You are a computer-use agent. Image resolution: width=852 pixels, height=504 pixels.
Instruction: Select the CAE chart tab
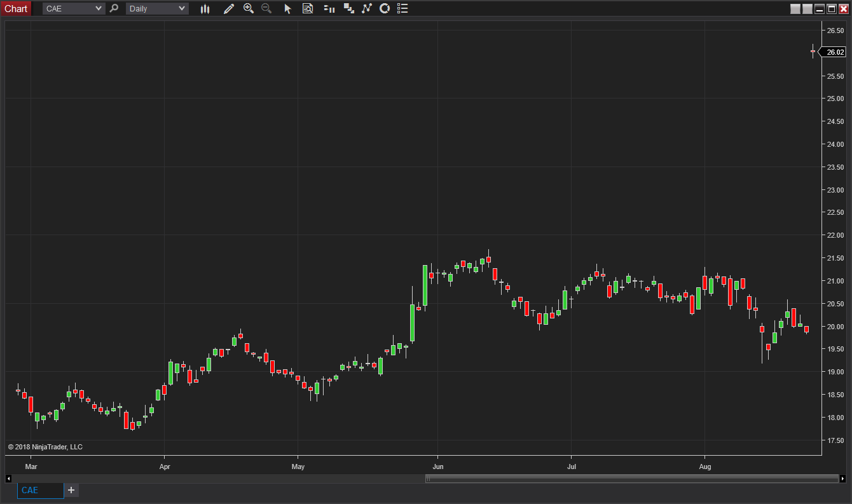pos(40,491)
